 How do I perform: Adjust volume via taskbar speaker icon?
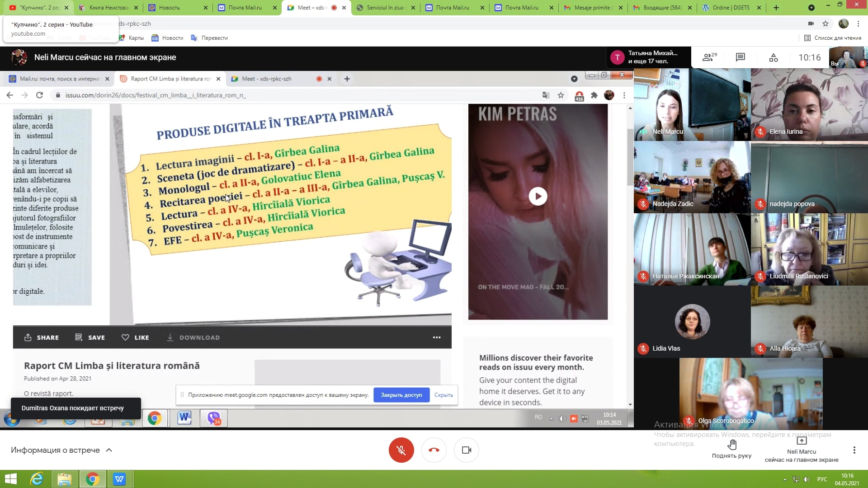point(807,479)
